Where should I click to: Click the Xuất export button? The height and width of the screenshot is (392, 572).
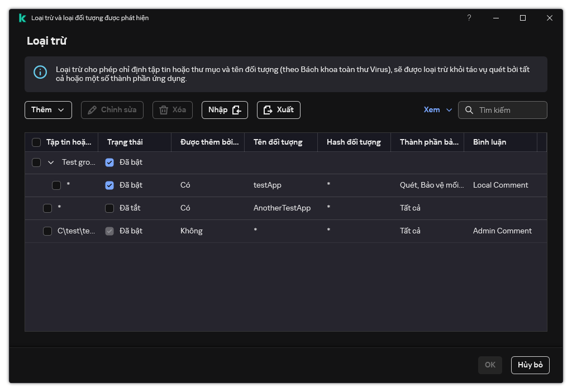pyautogui.click(x=278, y=110)
